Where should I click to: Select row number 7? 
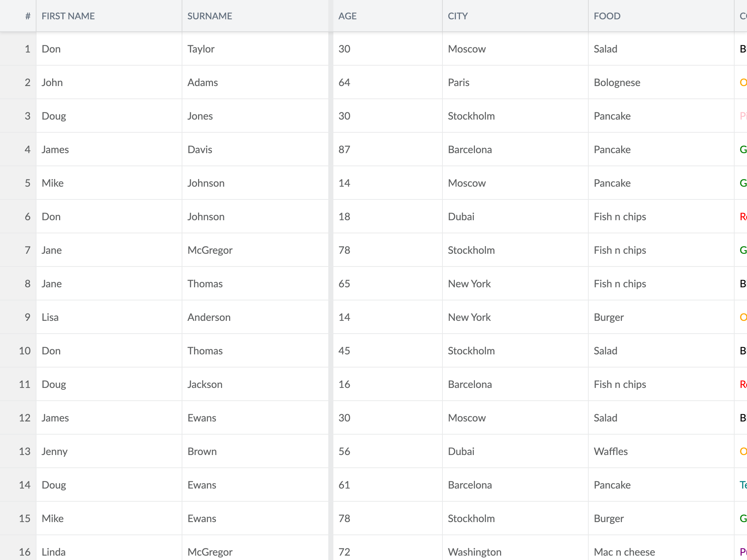coord(18,250)
